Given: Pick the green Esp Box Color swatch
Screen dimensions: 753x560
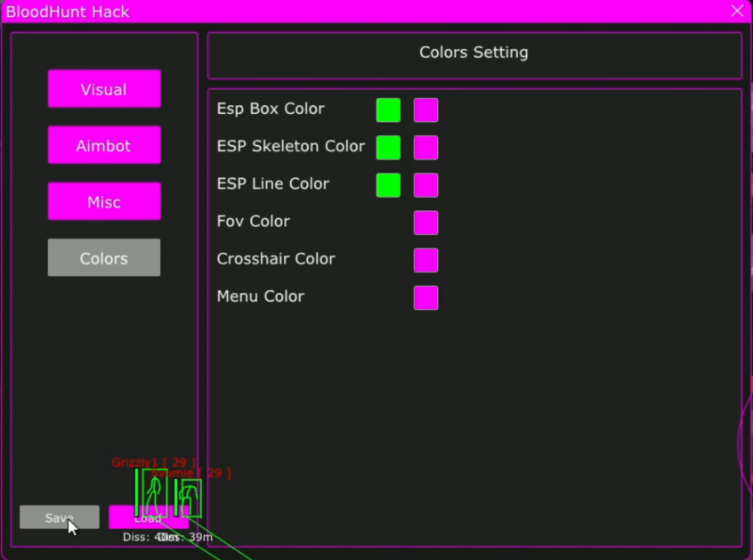Looking at the screenshot, I should (388, 110).
